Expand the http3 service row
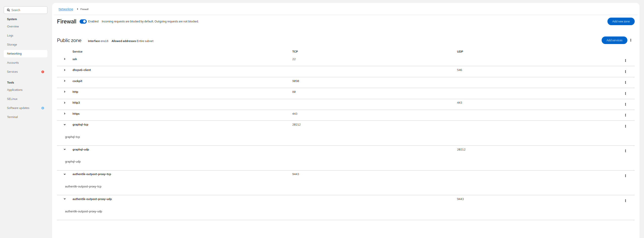Image resolution: width=644 pixels, height=238 pixels. pos(65,103)
